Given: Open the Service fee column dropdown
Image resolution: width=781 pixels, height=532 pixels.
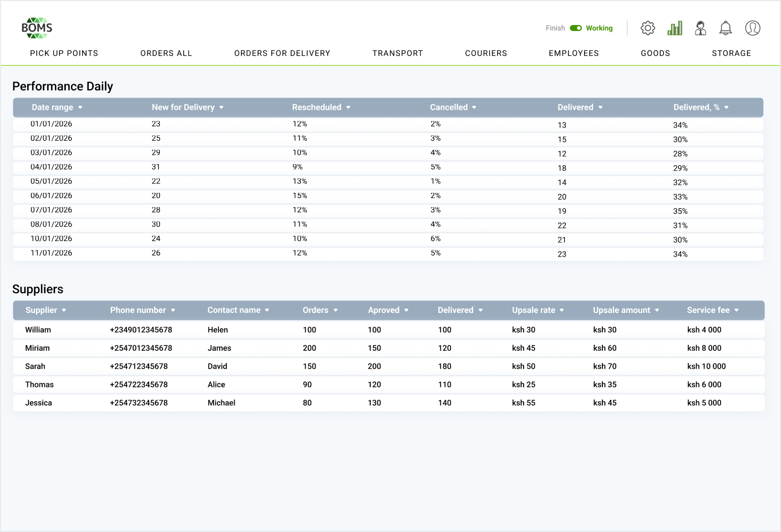Looking at the screenshot, I should (737, 310).
